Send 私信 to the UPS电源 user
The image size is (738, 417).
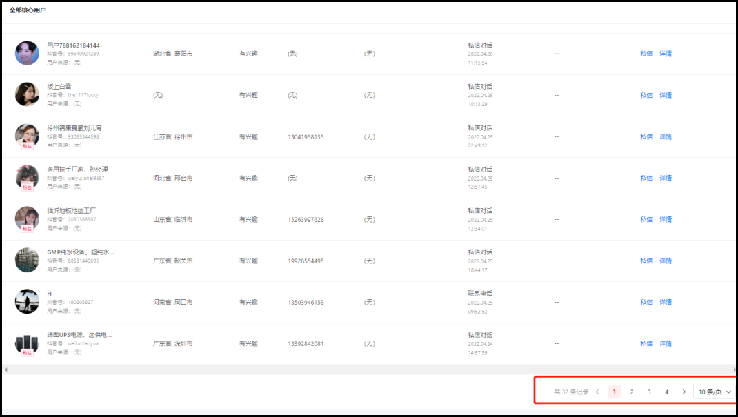tap(646, 344)
